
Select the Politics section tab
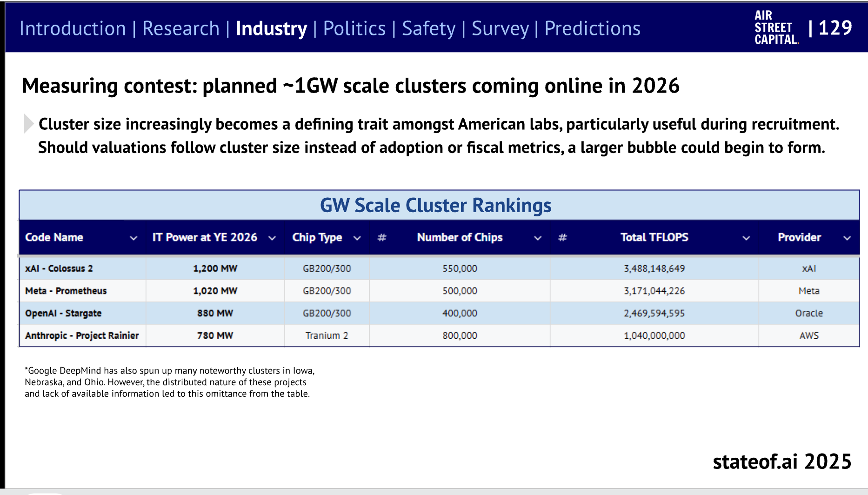(x=354, y=28)
